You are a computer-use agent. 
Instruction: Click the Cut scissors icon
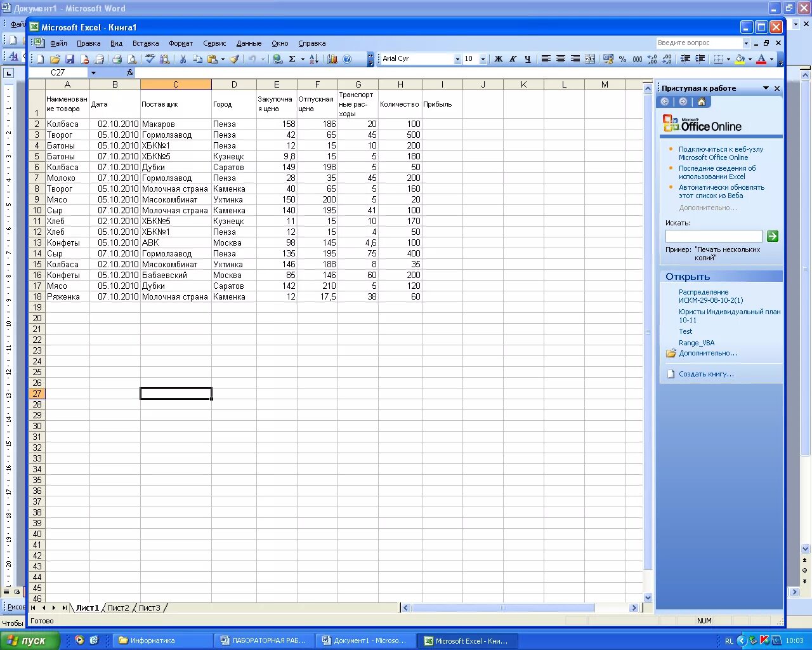[x=183, y=59]
